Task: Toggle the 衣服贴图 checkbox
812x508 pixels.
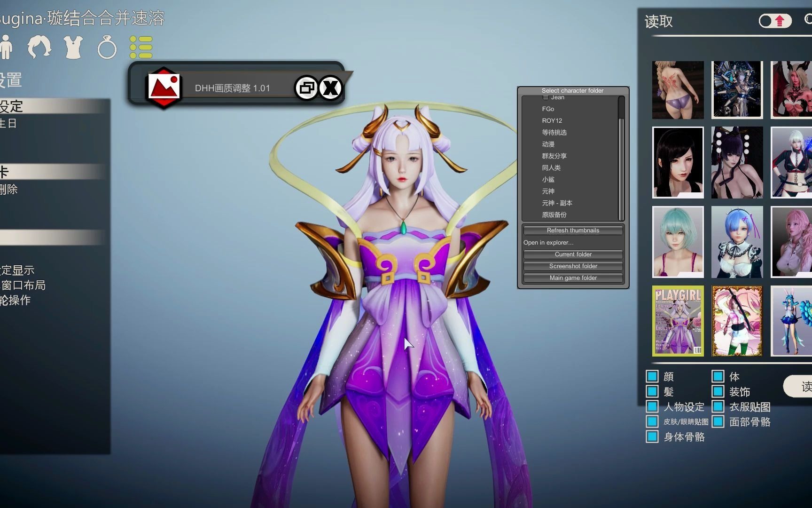Action: pyautogui.click(x=718, y=406)
